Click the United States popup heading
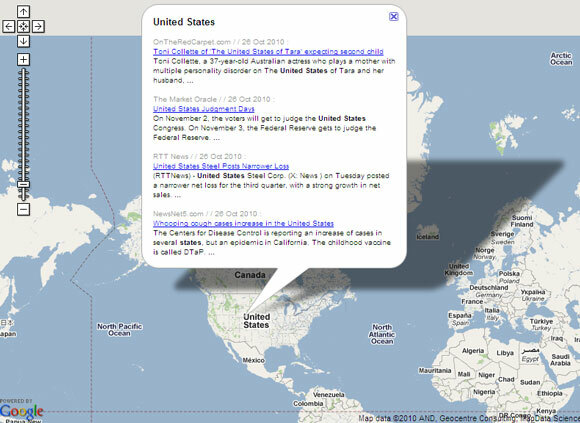 tap(184, 22)
